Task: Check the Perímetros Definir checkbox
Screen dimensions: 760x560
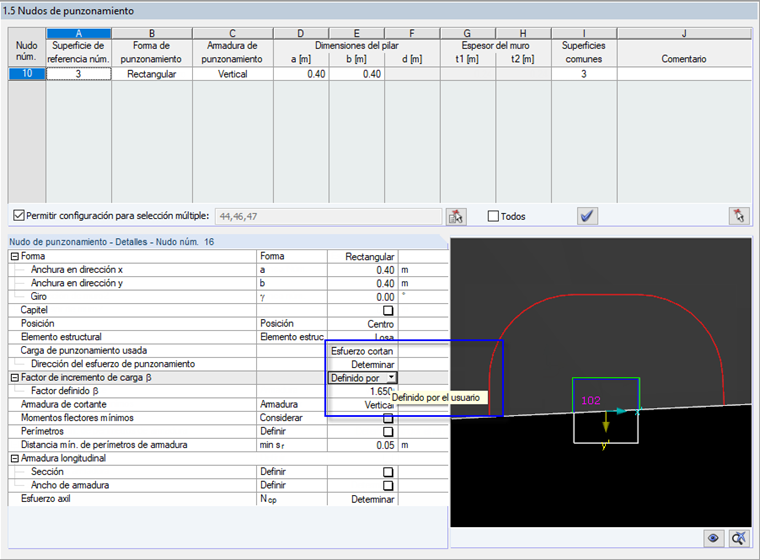Action: click(388, 432)
